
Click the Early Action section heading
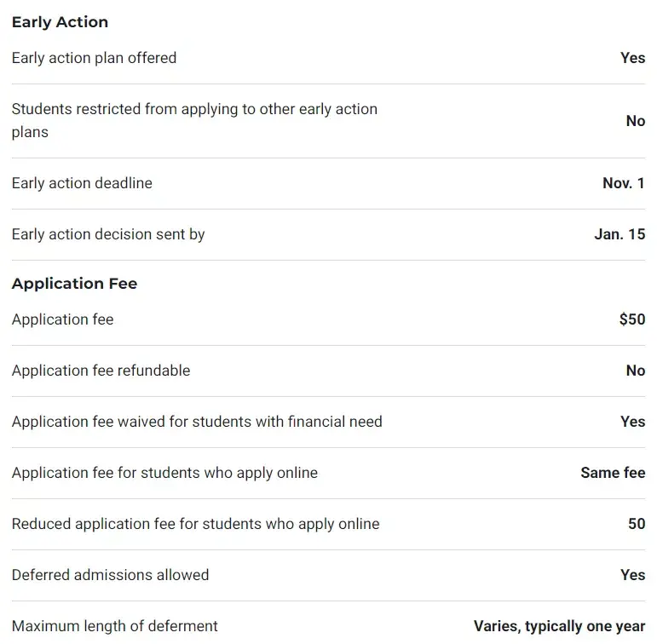click(60, 22)
